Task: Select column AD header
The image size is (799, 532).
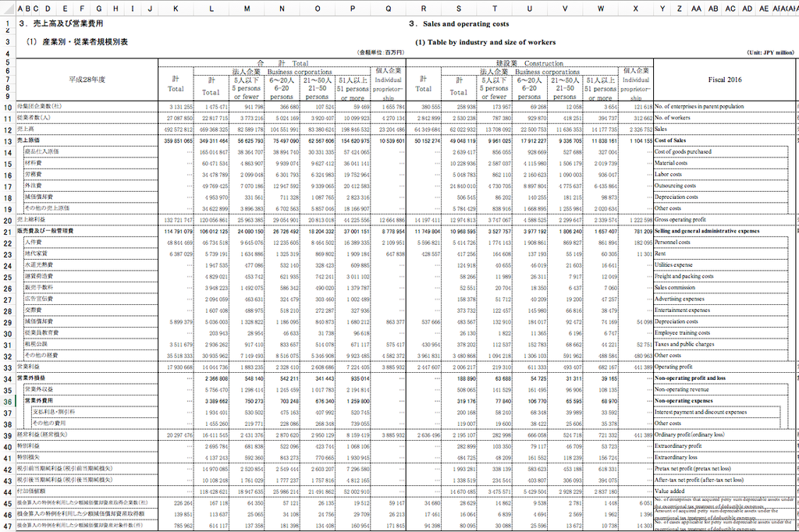Action: pos(747,9)
